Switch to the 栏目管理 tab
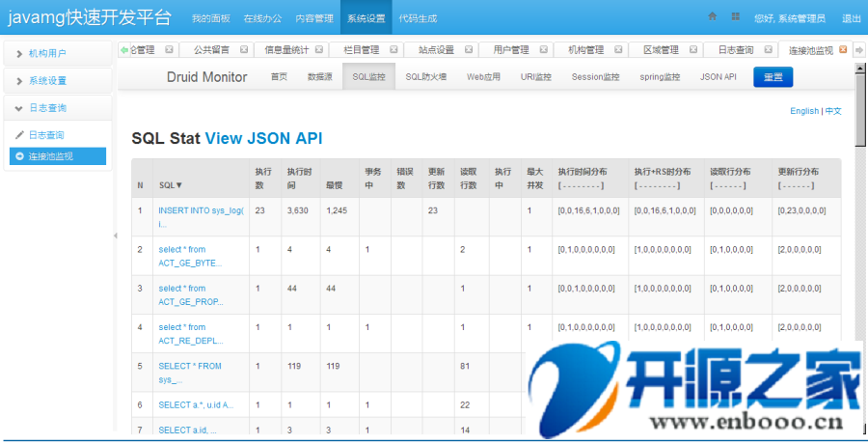Screen dimensions: 868x444 click(362, 50)
